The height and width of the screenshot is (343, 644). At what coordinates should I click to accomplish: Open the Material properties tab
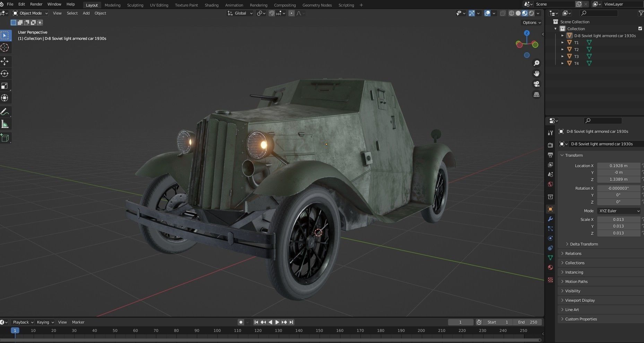pyautogui.click(x=550, y=267)
